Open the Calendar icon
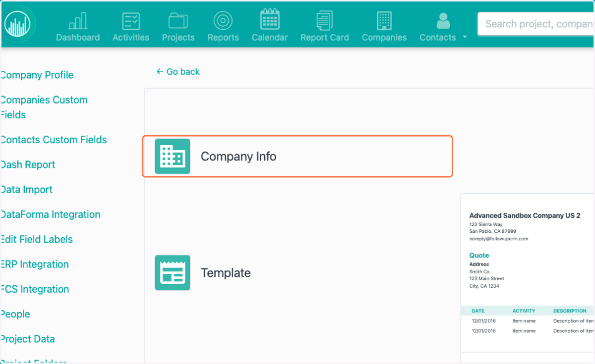 point(270,20)
